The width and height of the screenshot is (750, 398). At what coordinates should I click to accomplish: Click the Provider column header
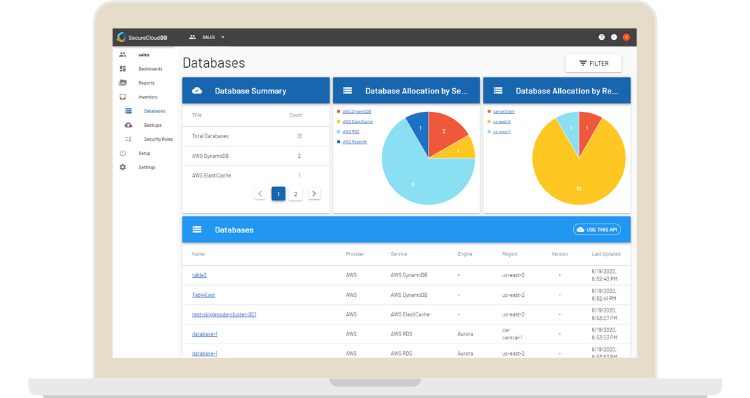(355, 254)
